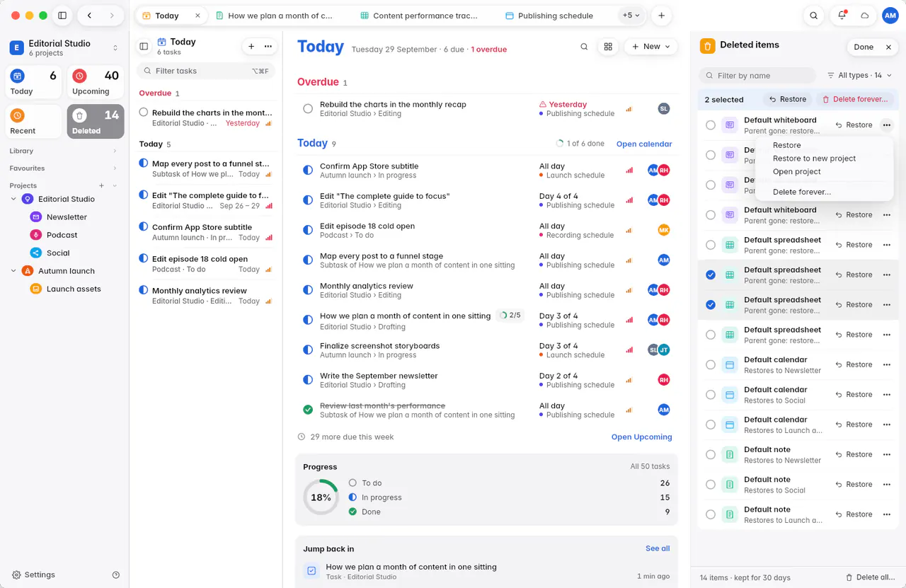
Task: Select the Default note that restores to Social
Action: [711, 485]
